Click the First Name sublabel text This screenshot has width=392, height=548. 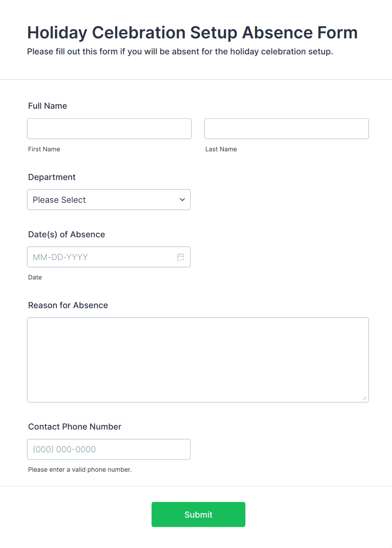[44, 149]
